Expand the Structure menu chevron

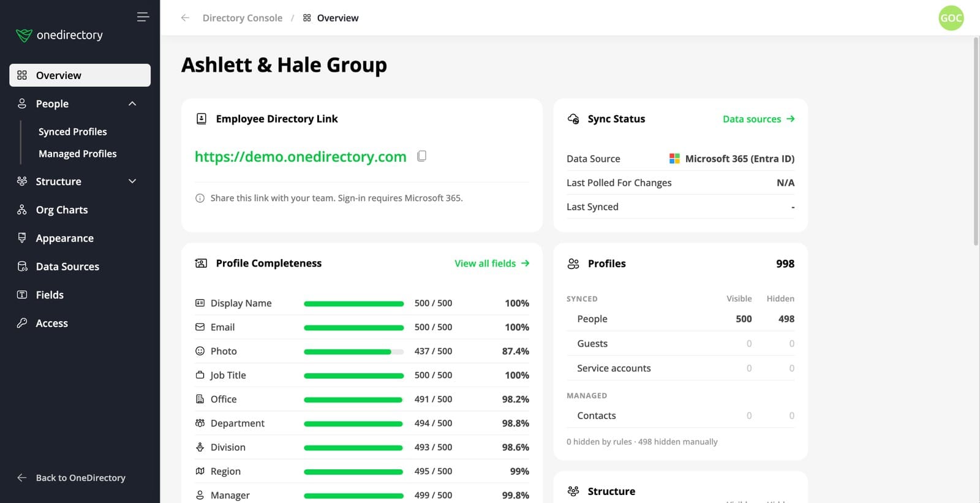tap(132, 181)
